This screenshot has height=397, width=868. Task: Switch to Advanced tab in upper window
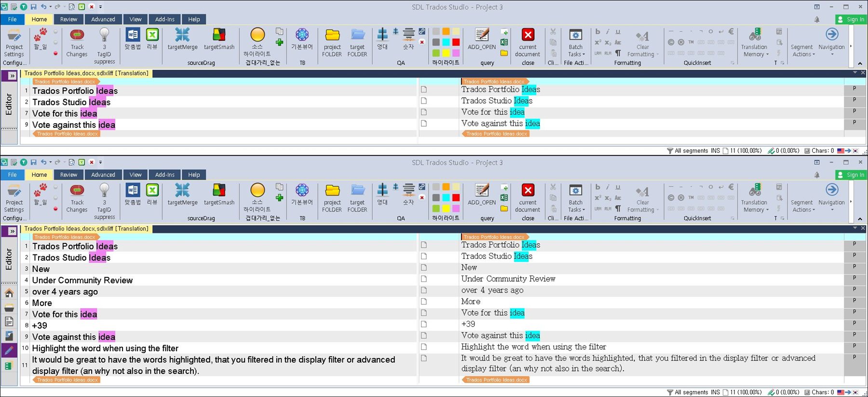(103, 19)
